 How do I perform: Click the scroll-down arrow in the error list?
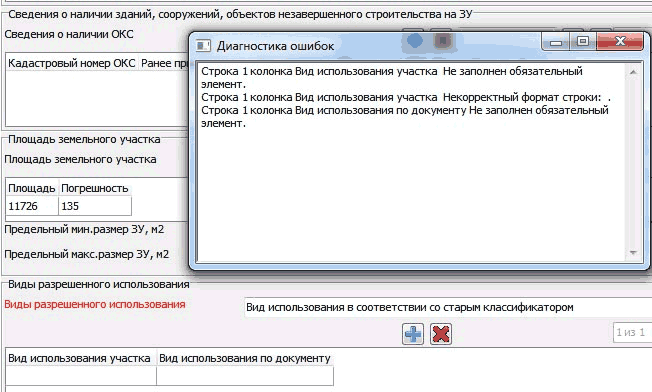click(633, 252)
